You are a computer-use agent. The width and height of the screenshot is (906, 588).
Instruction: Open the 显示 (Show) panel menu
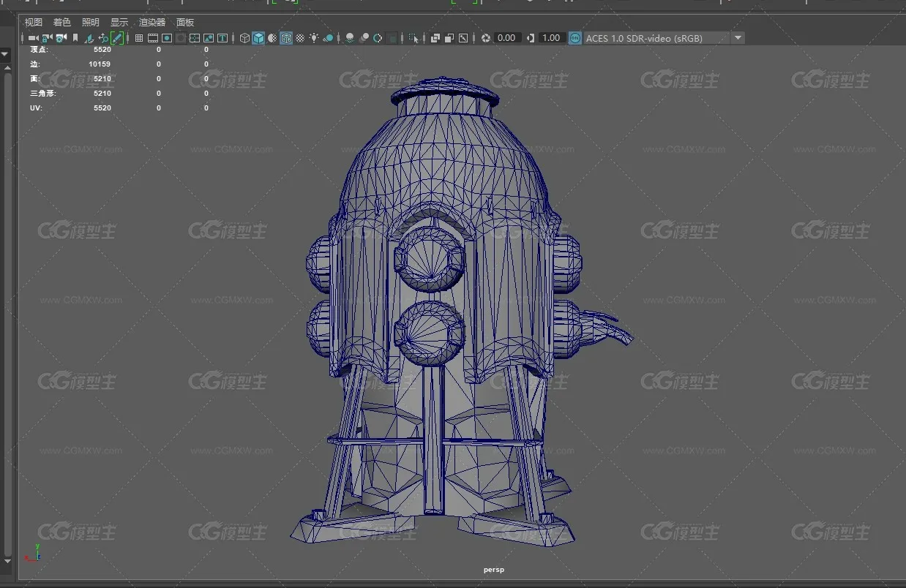tap(119, 23)
